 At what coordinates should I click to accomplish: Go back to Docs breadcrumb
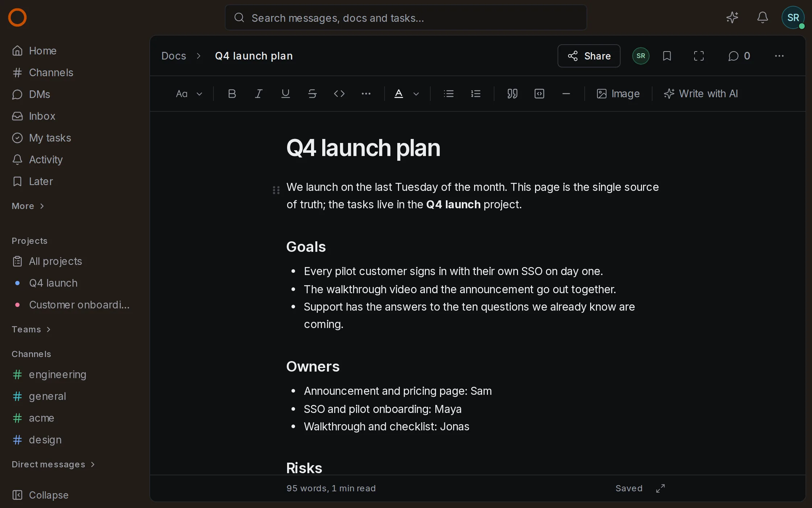(x=174, y=56)
